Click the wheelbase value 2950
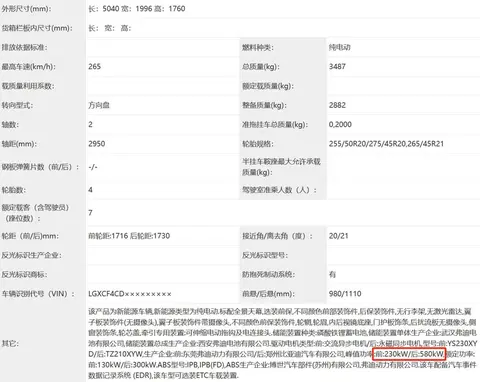Image resolution: width=480 pixels, height=382 pixels. [x=97, y=144]
